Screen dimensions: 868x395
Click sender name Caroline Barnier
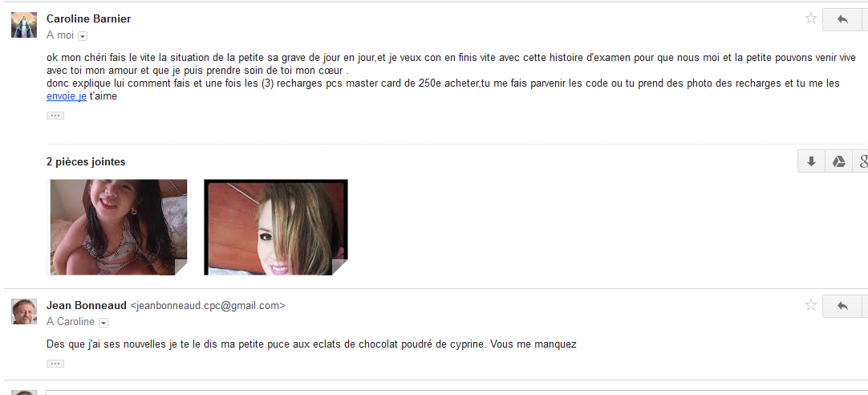tap(88, 18)
